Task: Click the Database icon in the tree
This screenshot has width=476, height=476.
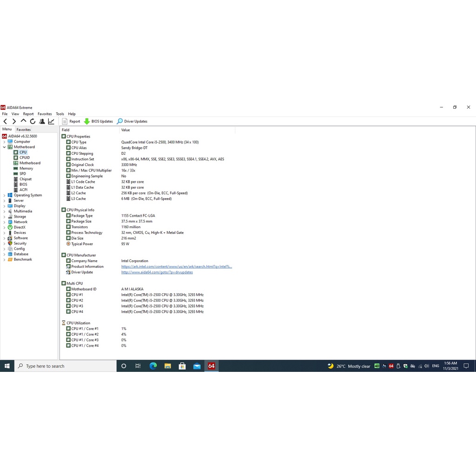Action: click(10, 254)
